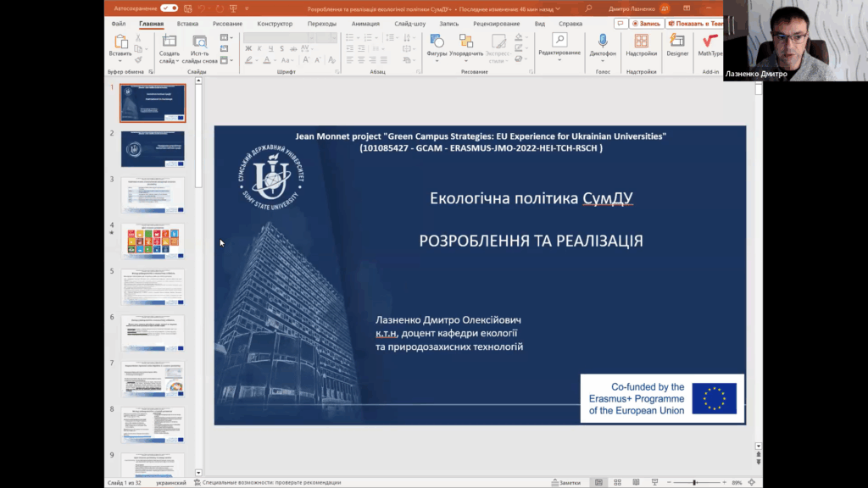868x488 pixels.
Task: Start the Диктофон microphone dictation
Action: click(603, 41)
